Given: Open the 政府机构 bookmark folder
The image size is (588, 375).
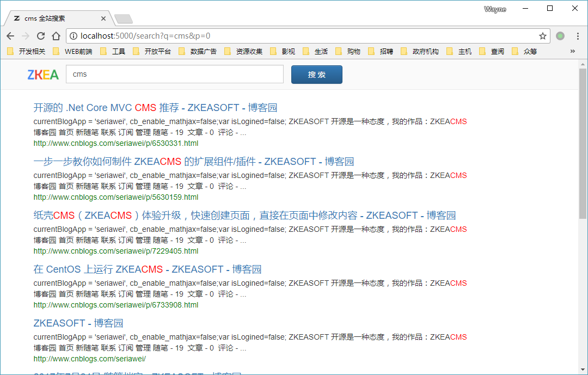Looking at the screenshot, I should [x=420, y=51].
